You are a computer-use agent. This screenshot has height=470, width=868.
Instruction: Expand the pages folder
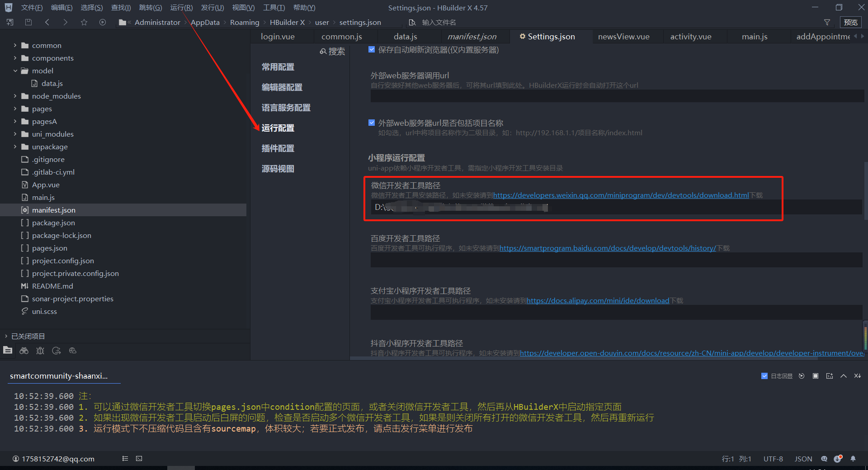(x=15, y=109)
